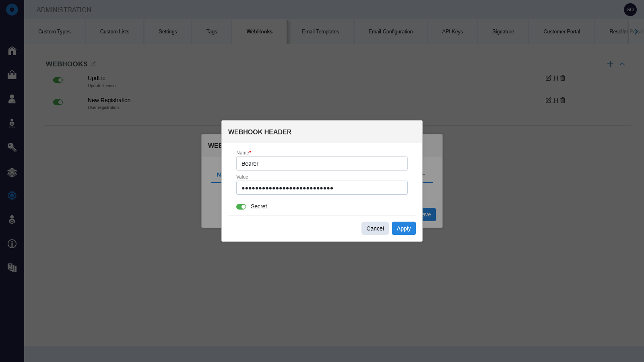Viewport: 644px width, 362px height.
Task: Add a new webhook with plus icon
Action: click(610, 64)
